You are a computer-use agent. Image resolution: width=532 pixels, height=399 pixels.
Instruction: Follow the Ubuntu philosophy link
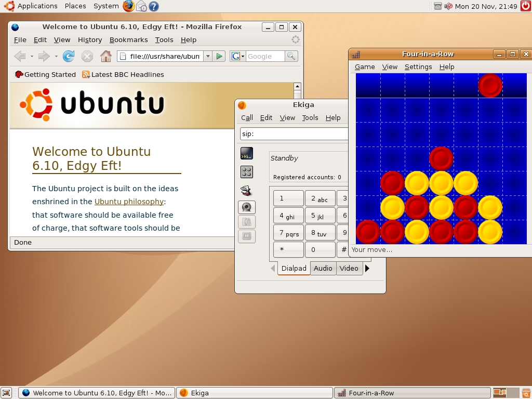point(129,202)
